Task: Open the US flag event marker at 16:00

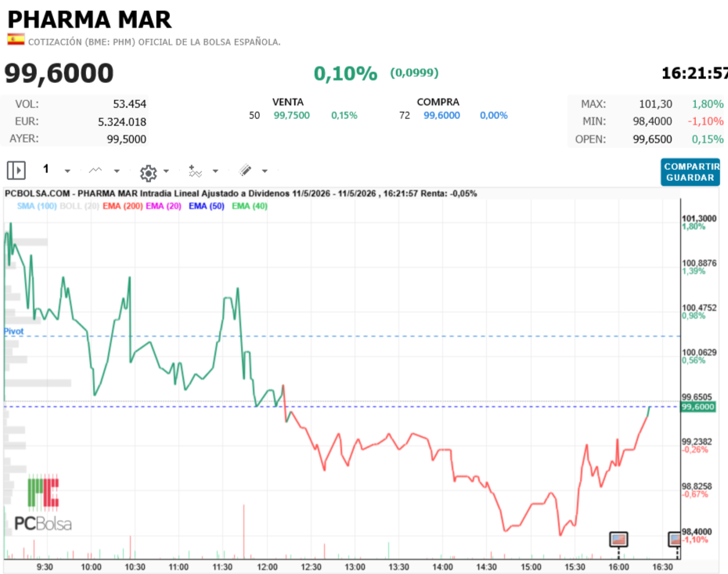Action: pyautogui.click(x=618, y=540)
